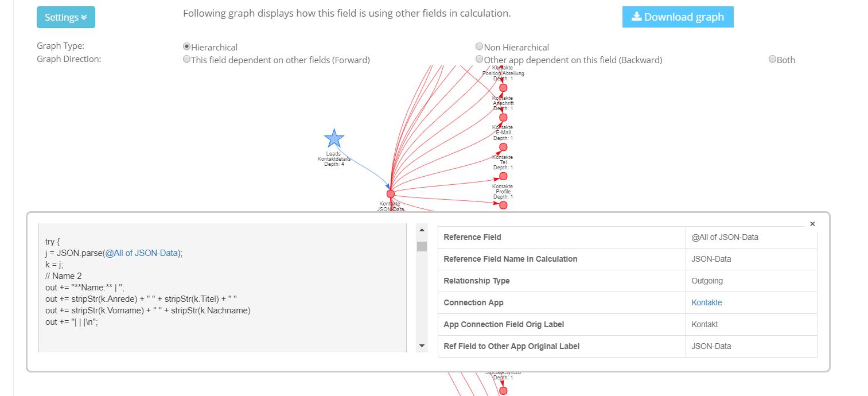Expand the Settings dropdown
Viewport: 868px width, 396px height.
pos(66,17)
